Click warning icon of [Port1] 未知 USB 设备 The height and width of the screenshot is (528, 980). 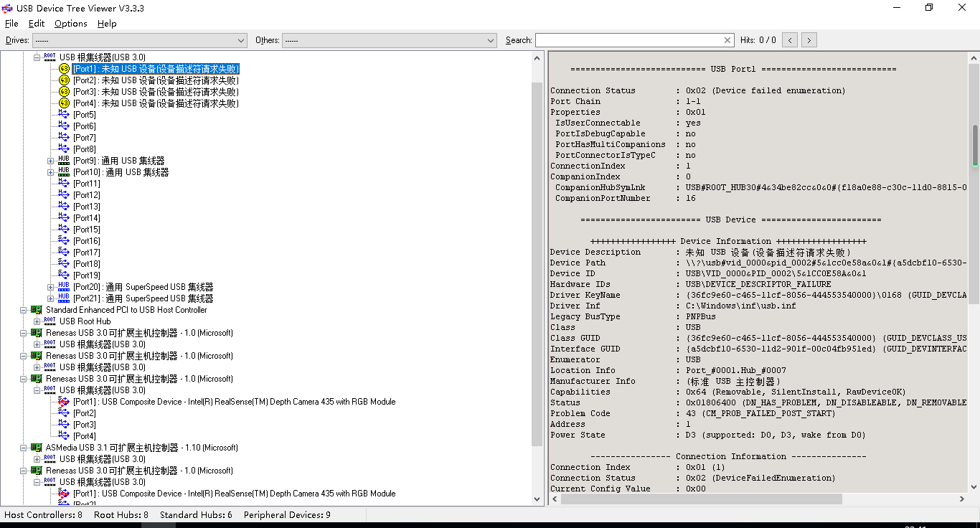[x=64, y=69]
